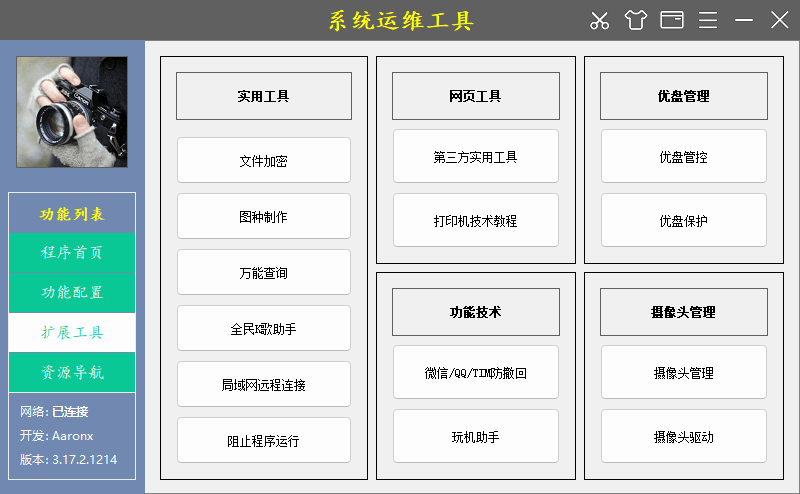Click the camera avatar picture
800x494 pixels.
72,111
